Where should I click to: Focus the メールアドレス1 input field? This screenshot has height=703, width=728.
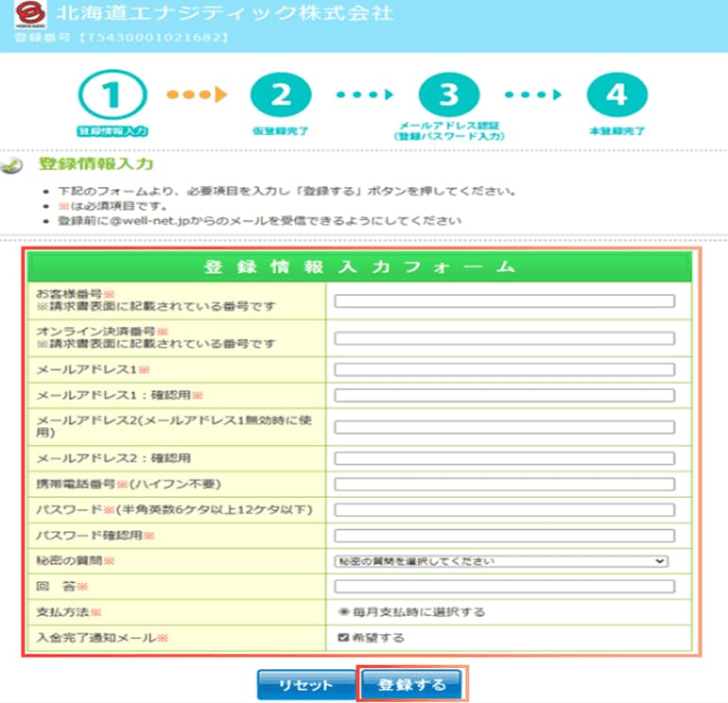[x=504, y=369]
